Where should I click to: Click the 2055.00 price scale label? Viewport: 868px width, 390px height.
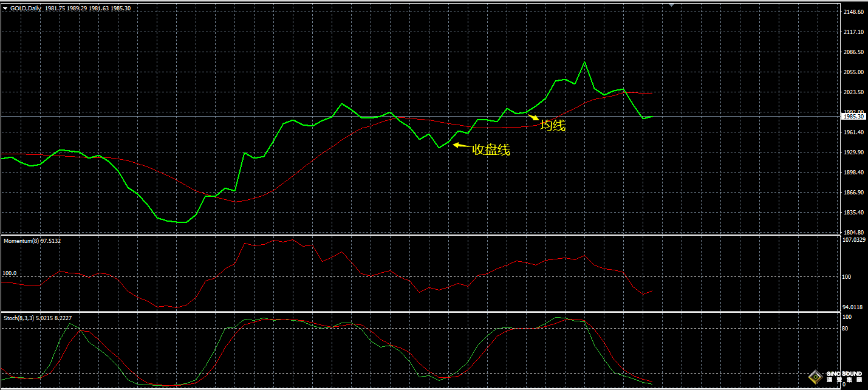pos(853,72)
